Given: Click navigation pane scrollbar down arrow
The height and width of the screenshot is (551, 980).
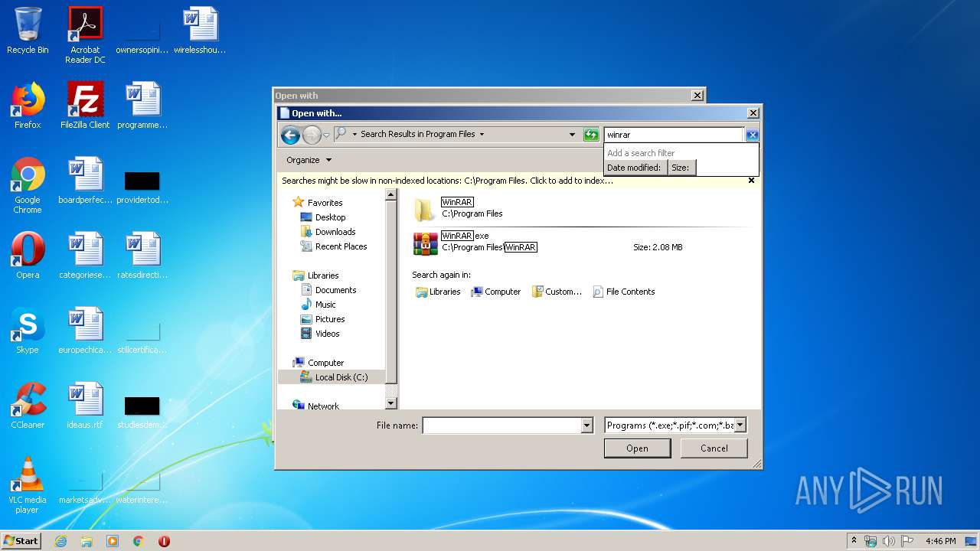Looking at the screenshot, I should [x=390, y=403].
